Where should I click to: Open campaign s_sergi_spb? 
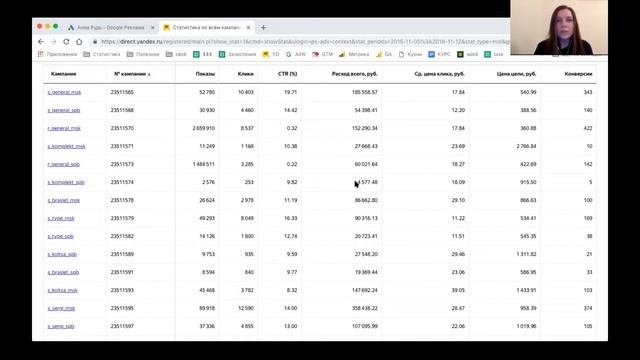[x=61, y=326]
